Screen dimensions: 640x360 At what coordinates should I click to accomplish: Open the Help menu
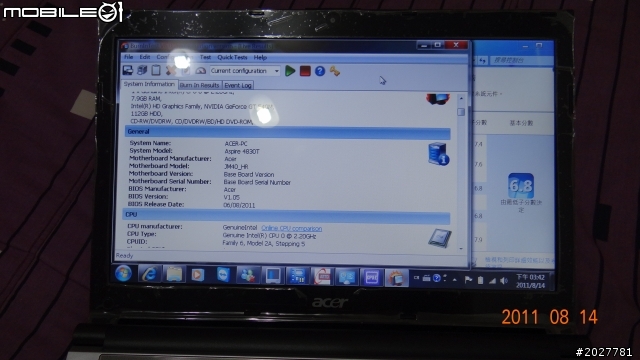click(x=260, y=58)
